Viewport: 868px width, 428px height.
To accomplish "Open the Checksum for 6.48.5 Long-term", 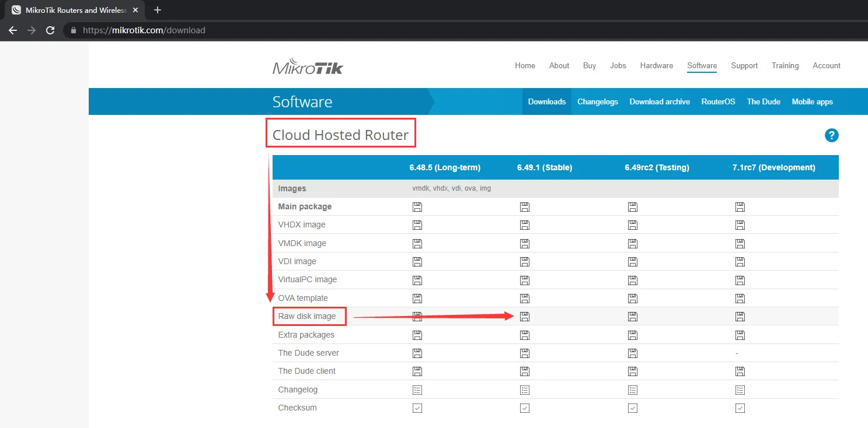I will pos(417,408).
